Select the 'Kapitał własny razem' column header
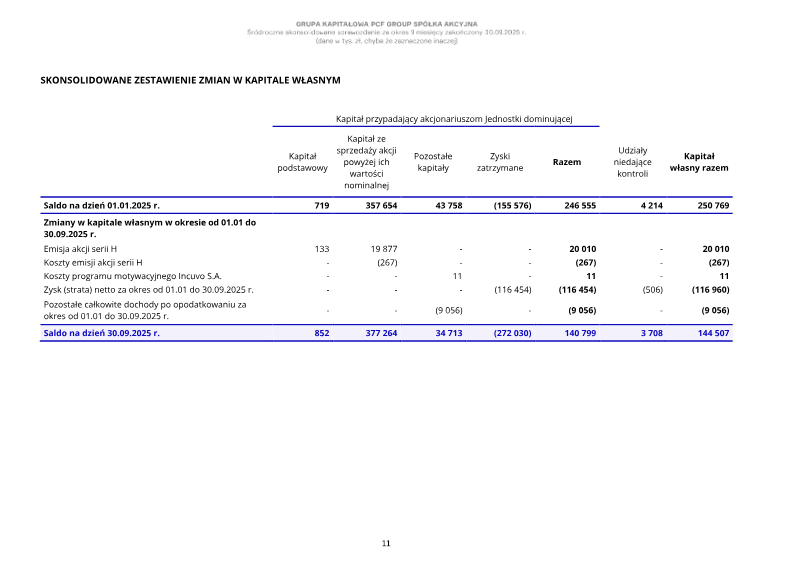Viewport: 800px width, 565px height. click(699, 162)
